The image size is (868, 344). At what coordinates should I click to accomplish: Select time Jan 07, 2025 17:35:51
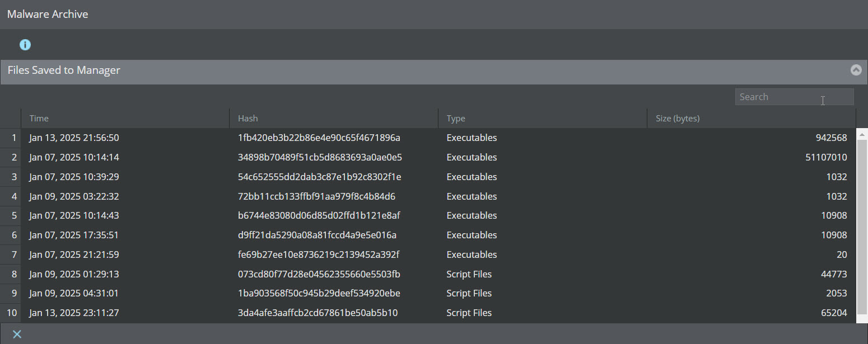(74, 235)
